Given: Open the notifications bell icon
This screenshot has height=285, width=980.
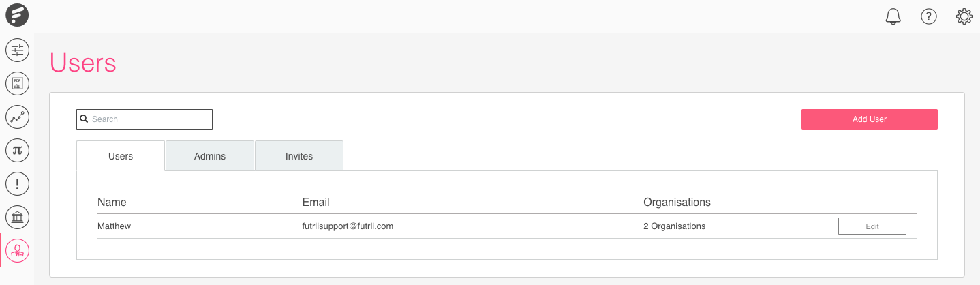Looking at the screenshot, I should click(x=893, y=16).
